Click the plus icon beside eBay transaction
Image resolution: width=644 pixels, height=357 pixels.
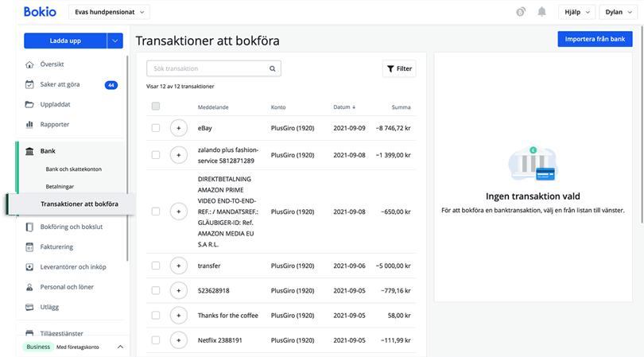tap(179, 127)
